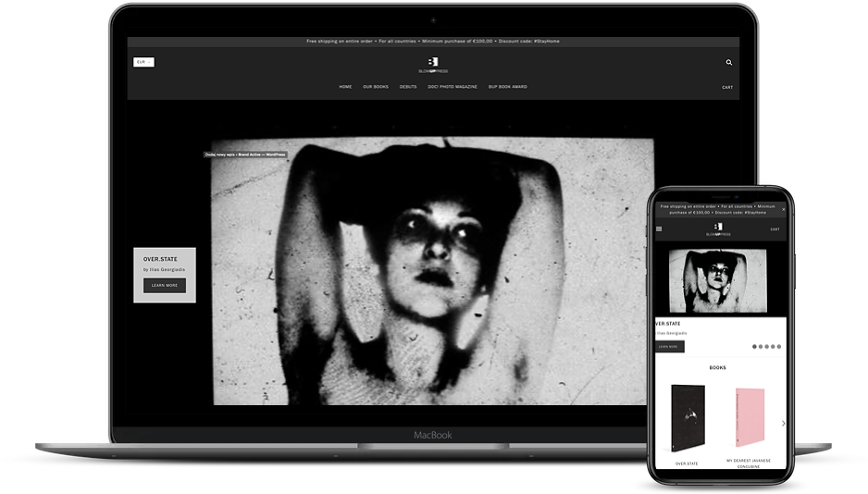Select the last slide dot on phone

coord(779,347)
